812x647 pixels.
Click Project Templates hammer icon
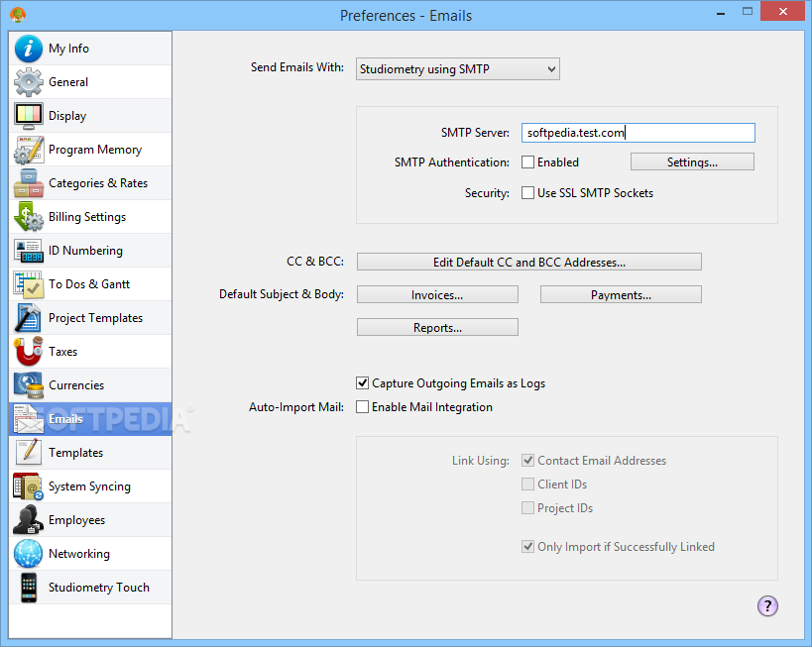29,318
